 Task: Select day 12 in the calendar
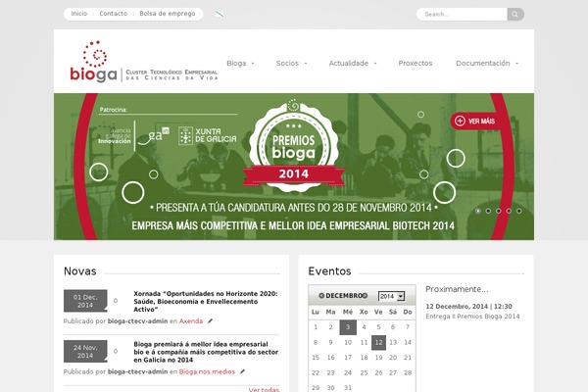[x=378, y=342]
